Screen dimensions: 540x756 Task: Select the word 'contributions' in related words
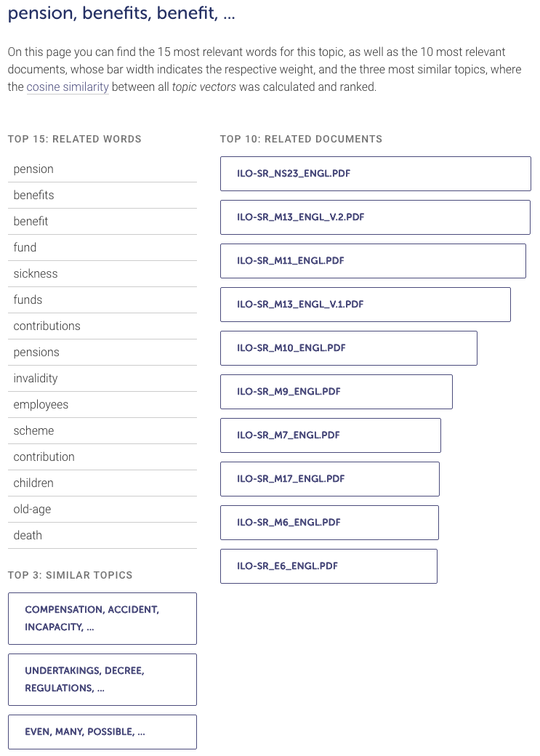(x=47, y=326)
